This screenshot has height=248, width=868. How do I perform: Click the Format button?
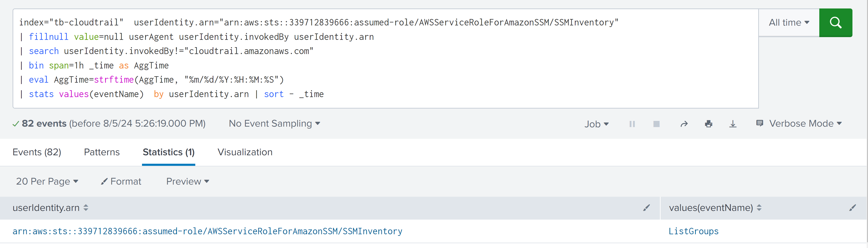point(121,182)
